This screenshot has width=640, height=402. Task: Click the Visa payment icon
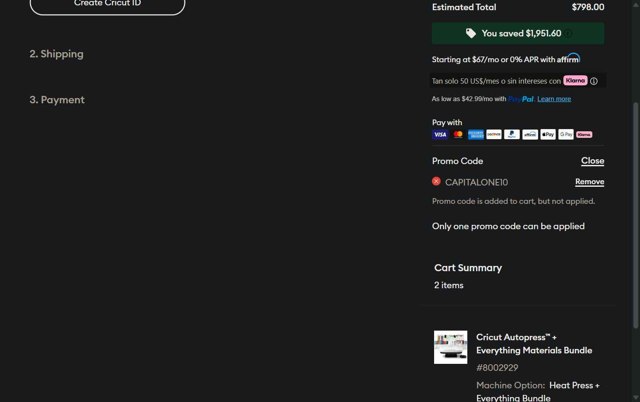(x=440, y=134)
